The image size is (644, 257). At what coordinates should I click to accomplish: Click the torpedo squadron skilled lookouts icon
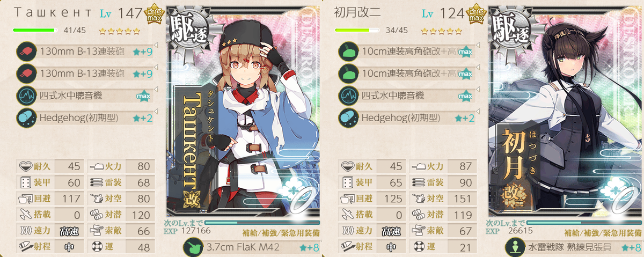(x=514, y=247)
